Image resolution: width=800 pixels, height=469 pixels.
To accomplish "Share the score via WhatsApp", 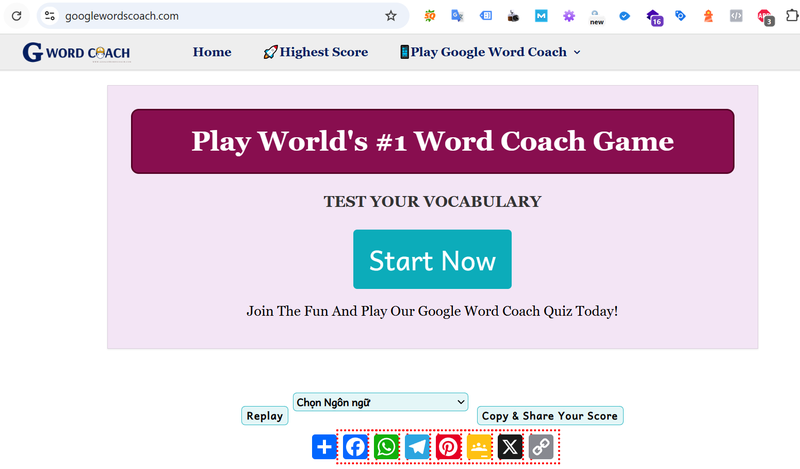I will click(386, 448).
